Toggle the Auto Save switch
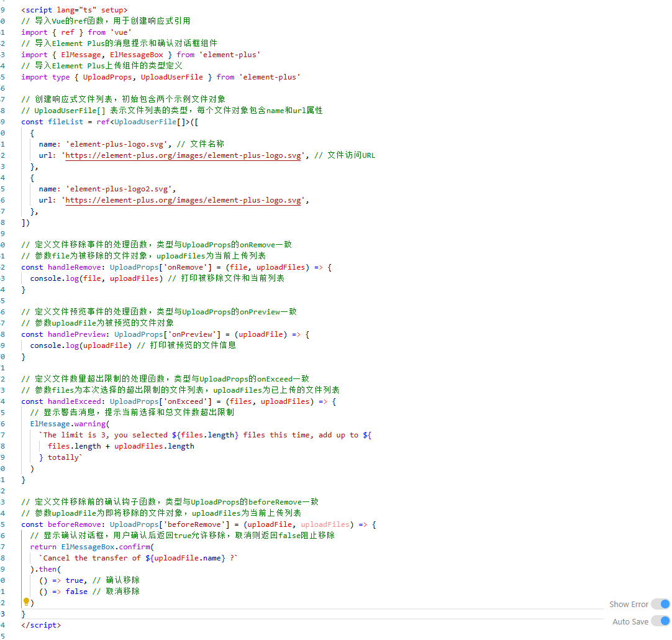 coord(660,621)
